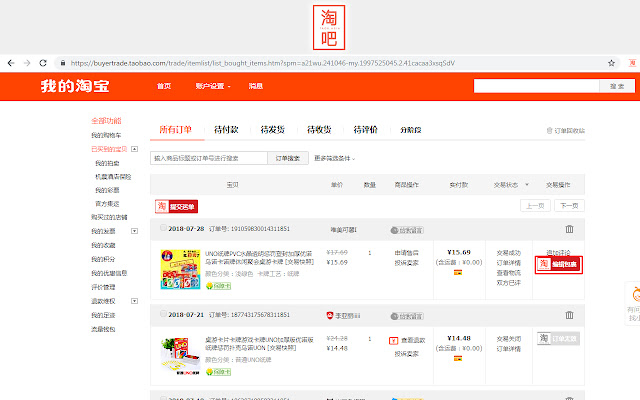Open the UNO card thumbnail of the 2018-07-21 order

tap(180, 356)
